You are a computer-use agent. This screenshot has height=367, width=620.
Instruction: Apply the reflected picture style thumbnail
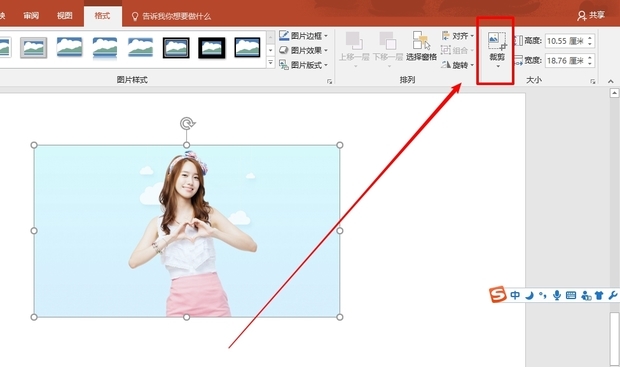105,48
